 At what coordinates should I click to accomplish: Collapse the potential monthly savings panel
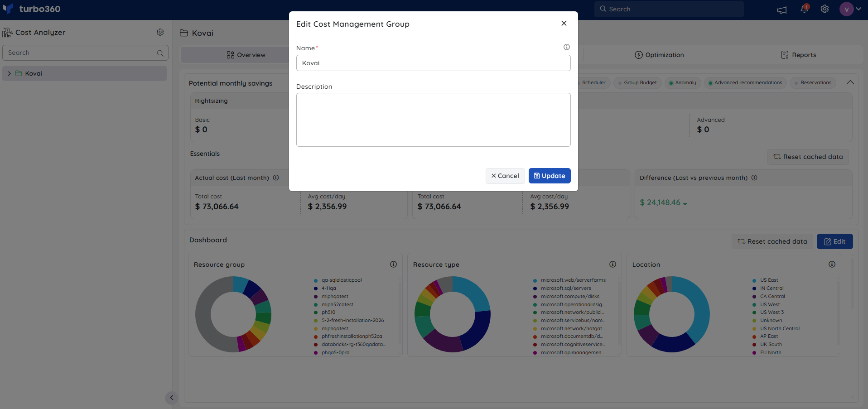[850, 82]
